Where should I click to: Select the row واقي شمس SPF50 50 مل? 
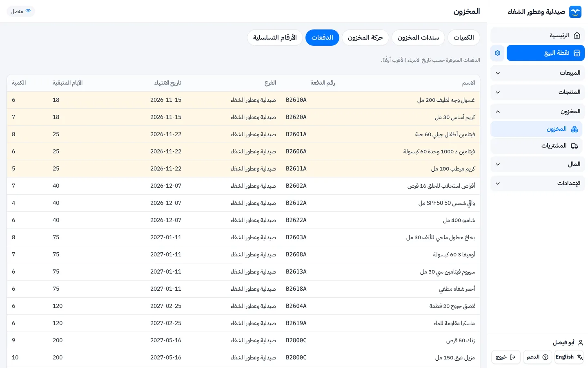(x=243, y=203)
